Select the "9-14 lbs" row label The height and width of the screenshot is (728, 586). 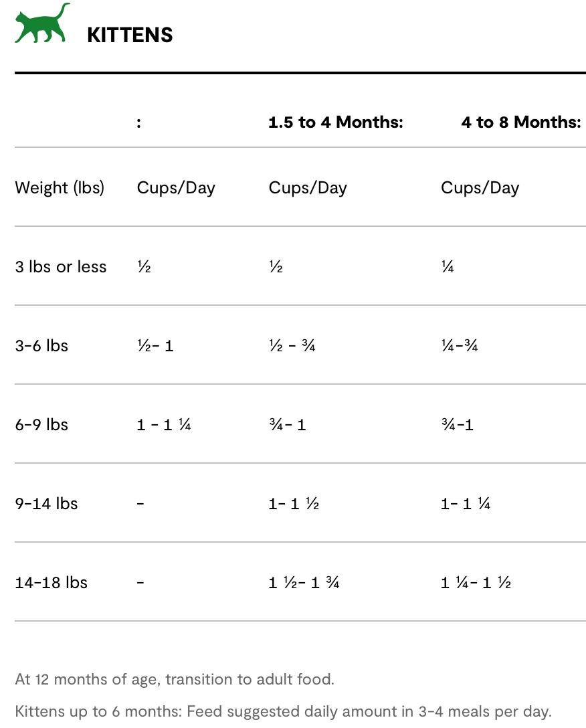coord(46,504)
